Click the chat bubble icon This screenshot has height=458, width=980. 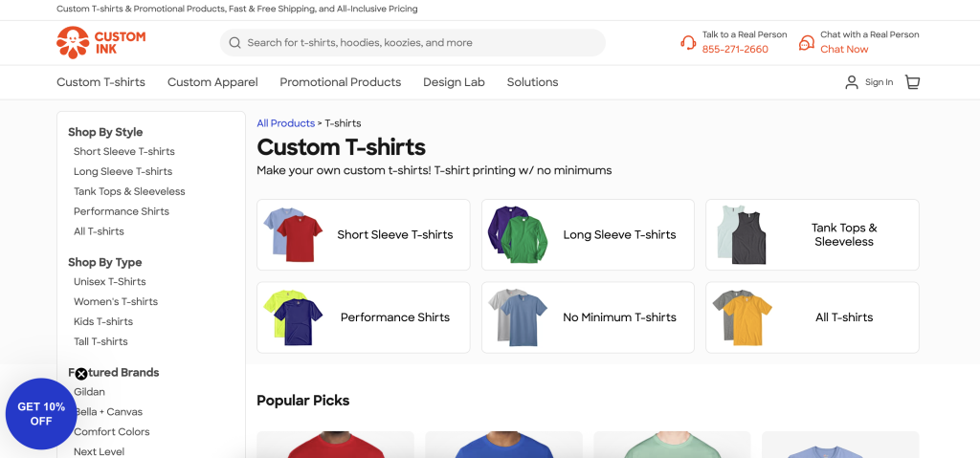click(x=807, y=43)
